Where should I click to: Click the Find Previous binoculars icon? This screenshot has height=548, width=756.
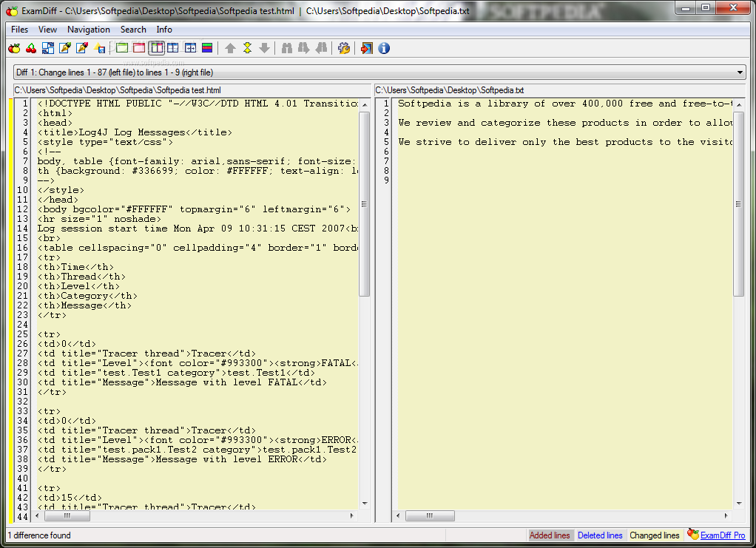pyautogui.click(x=321, y=48)
